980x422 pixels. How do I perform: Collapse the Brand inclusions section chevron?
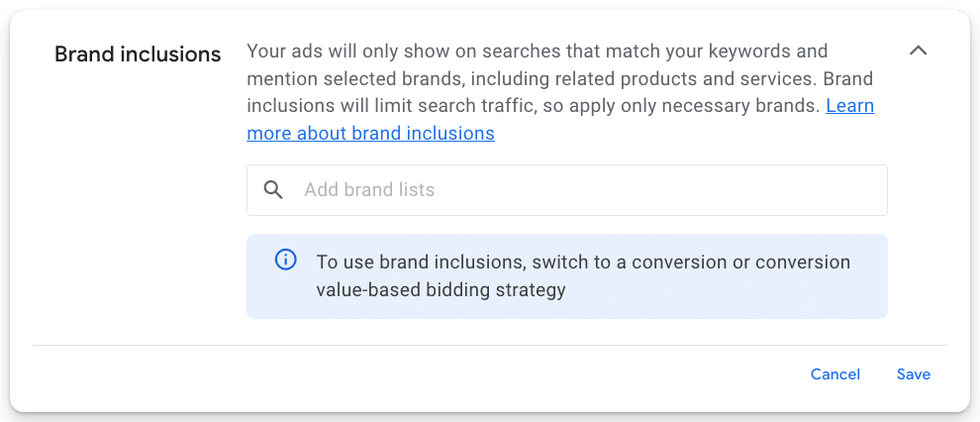coord(918,51)
